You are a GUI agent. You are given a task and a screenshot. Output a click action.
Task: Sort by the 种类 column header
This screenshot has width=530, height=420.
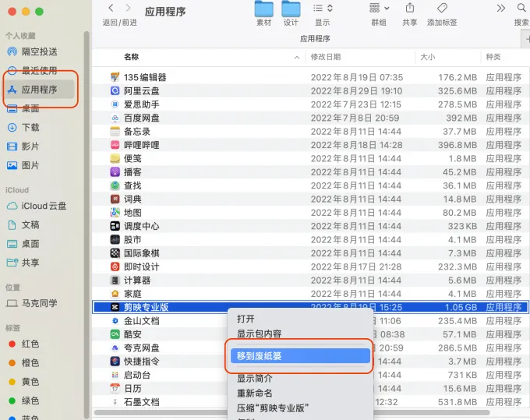493,57
